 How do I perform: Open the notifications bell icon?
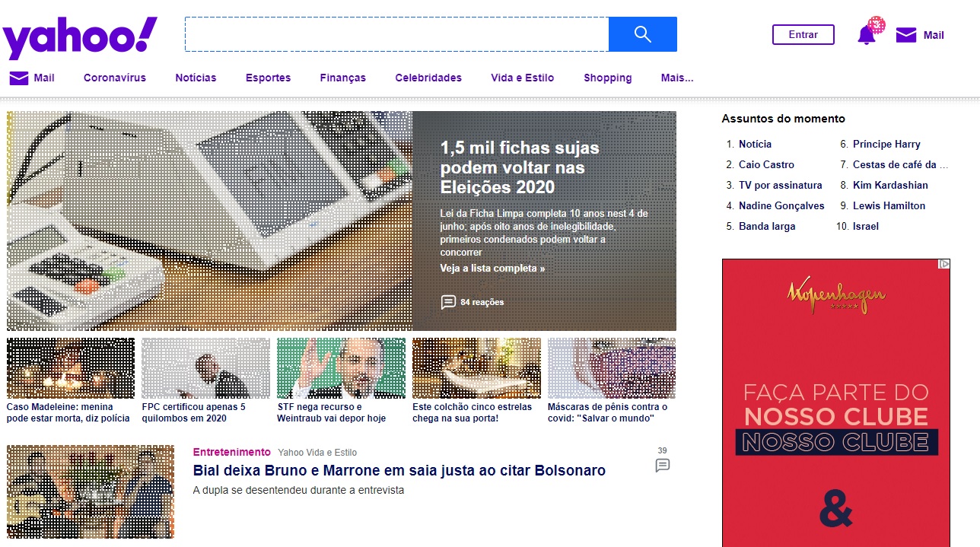click(867, 35)
